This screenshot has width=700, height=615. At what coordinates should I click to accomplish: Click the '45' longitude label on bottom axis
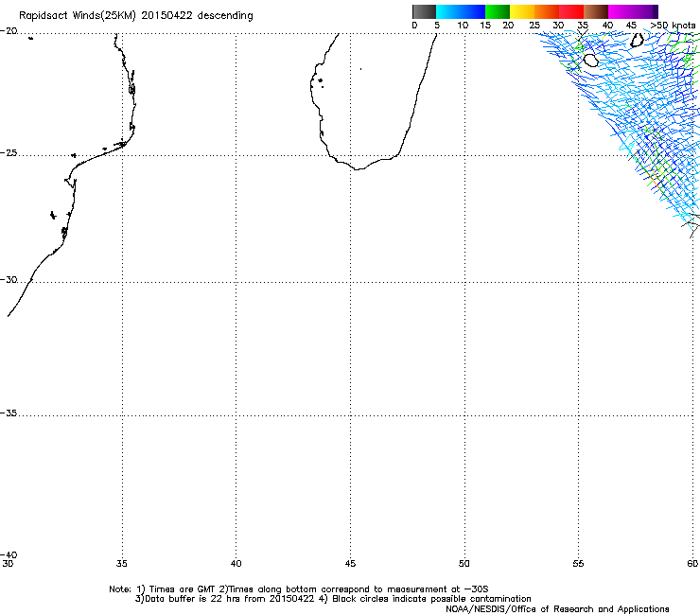pyautogui.click(x=350, y=564)
